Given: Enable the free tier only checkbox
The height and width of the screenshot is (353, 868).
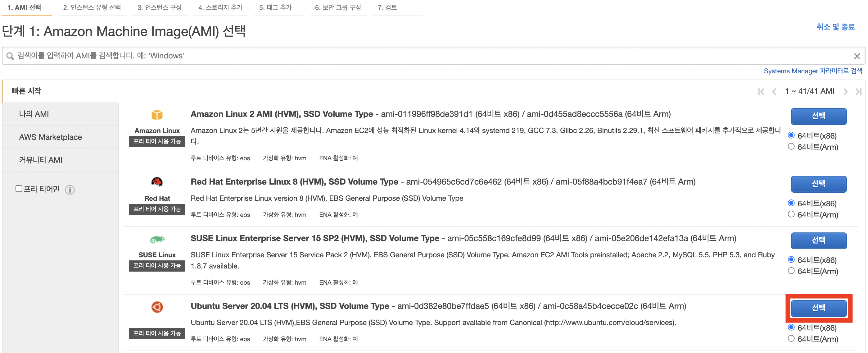Looking at the screenshot, I should (19, 189).
